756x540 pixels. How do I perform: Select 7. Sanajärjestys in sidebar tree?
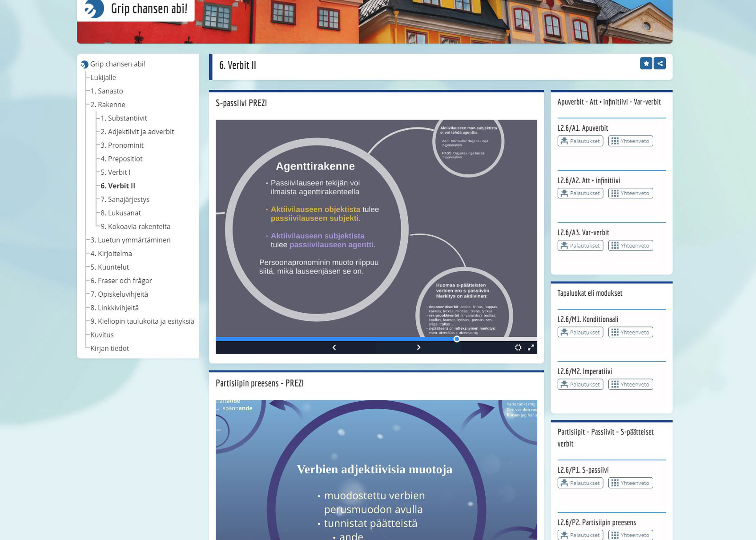coord(125,199)
